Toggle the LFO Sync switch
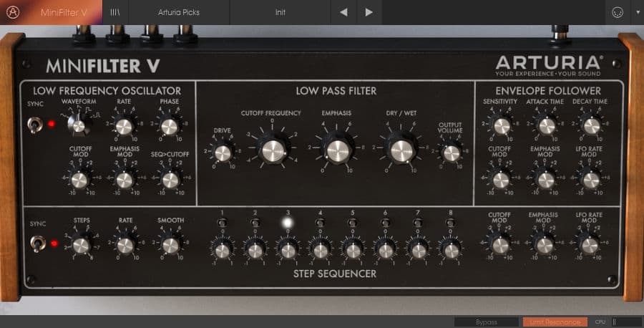 [x=35, y=125]
